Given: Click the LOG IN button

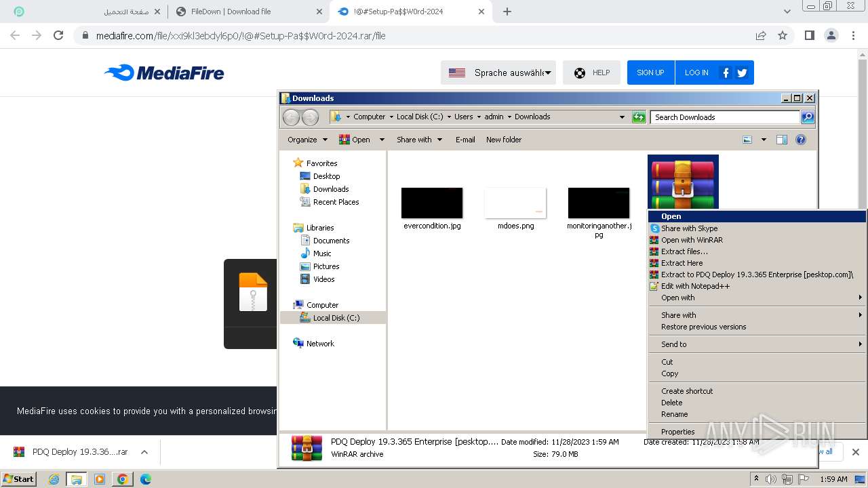Looking at the screenshot, I should pyautogui.click(x=696, y=73).
